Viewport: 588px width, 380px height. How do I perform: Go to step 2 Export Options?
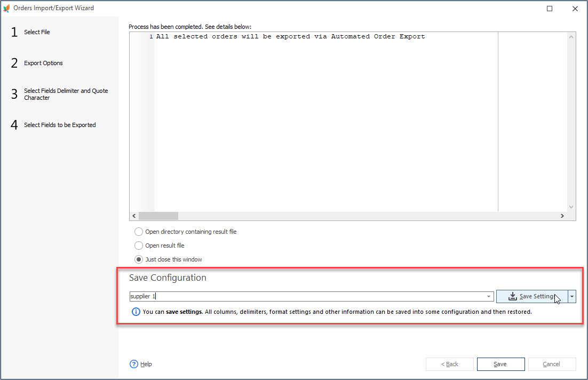click(x=43, y=63)
